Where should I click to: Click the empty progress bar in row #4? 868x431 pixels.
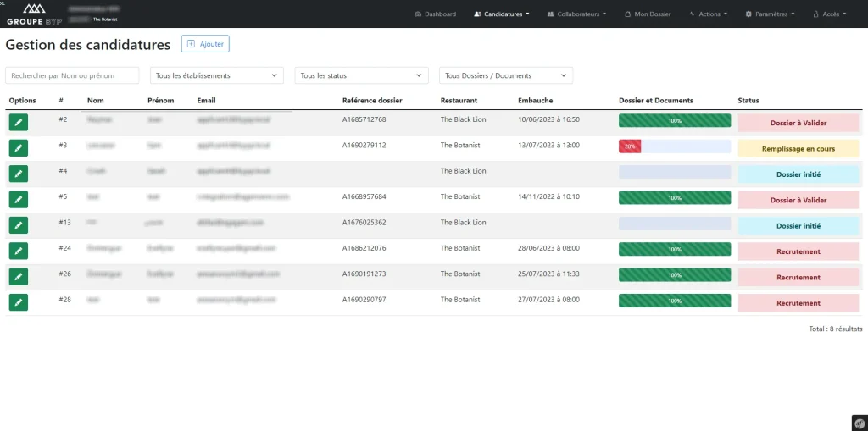click(x=675, y=172)
